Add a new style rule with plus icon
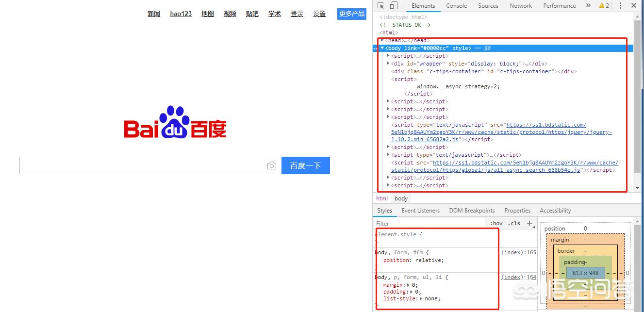Screen dimensions: 644x312 [x=529, y=223]
